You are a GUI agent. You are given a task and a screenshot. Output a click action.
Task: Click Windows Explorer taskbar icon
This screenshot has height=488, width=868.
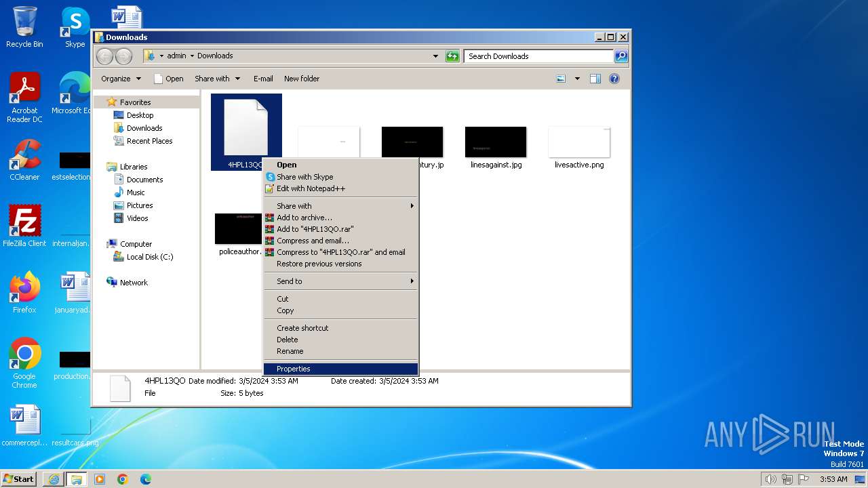[76, 479]
